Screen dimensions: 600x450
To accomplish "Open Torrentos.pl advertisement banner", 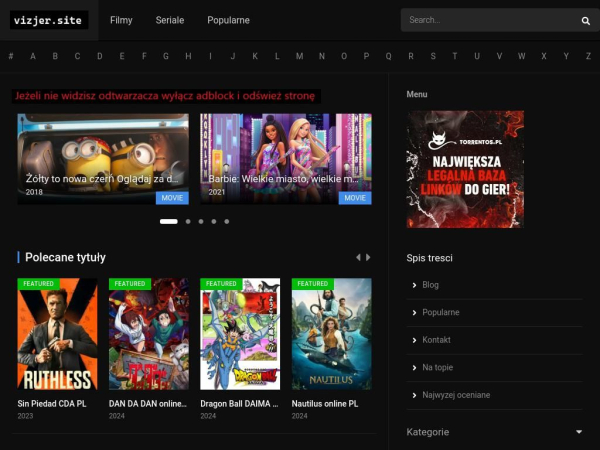I will pyautogui.click(x=465, y=170).
